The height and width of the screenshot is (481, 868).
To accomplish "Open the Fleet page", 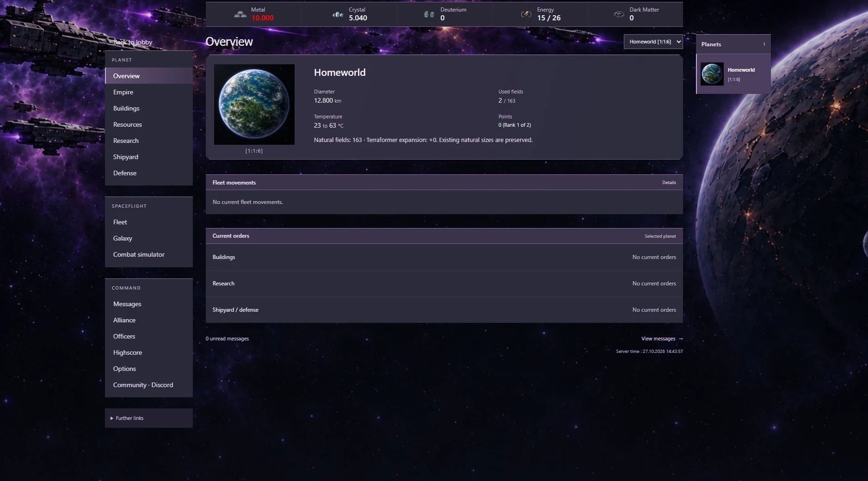I will 149,222.
